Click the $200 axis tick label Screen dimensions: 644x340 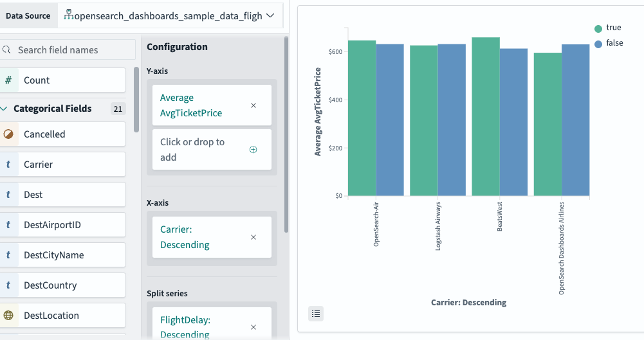(335, 148)
